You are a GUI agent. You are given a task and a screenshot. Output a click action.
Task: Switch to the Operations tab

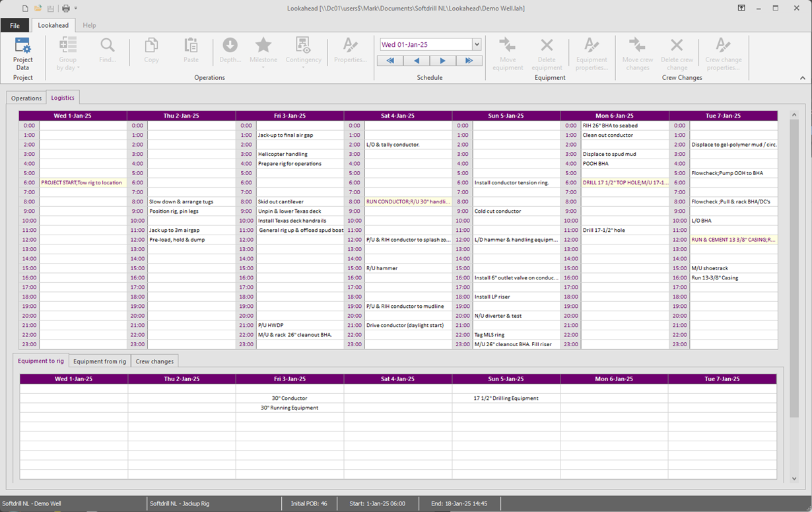pyautogui.click(x=26, y=98)
